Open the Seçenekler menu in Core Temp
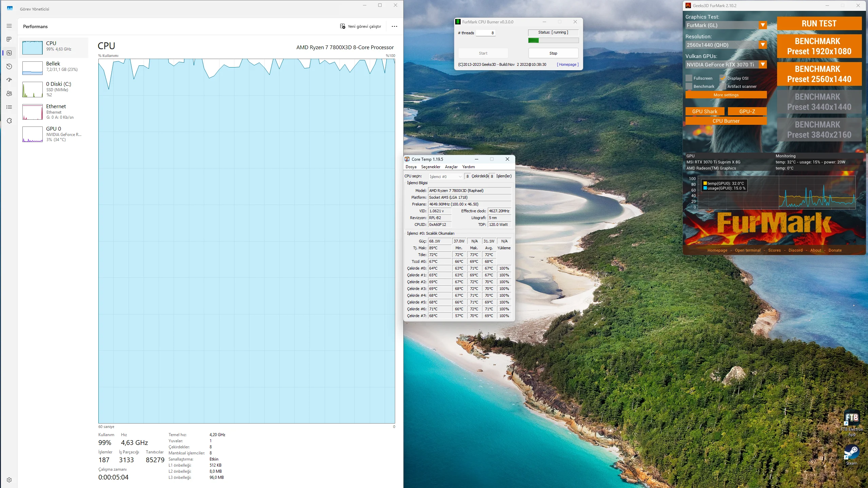Viewport: 868px width, 488px height. click(430, 167)
